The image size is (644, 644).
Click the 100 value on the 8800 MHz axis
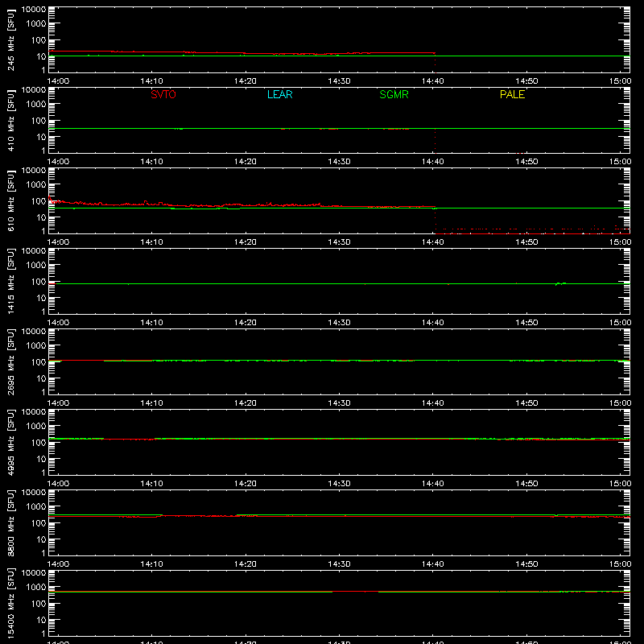coord(39,523)
